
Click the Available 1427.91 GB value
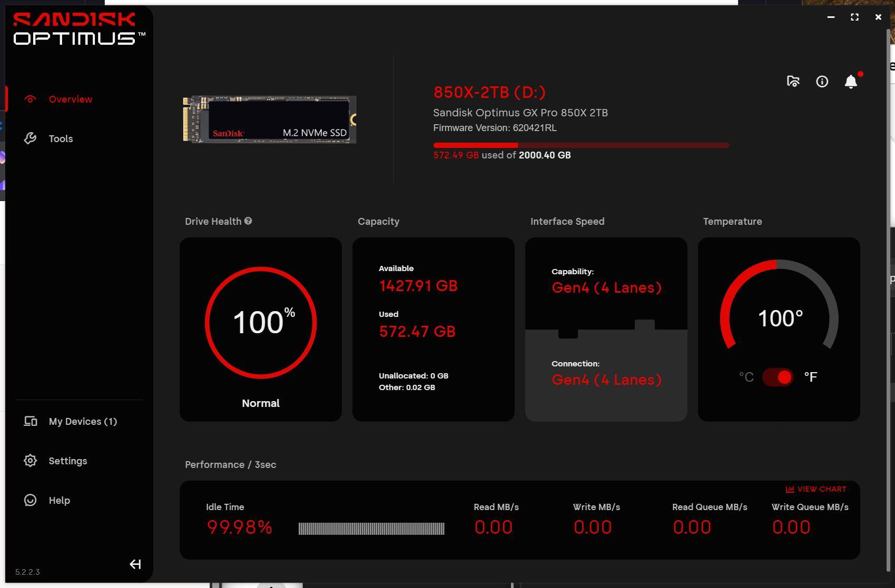[418, 286]
